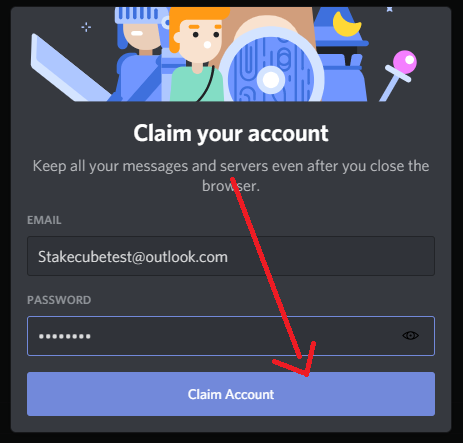Click the EMAIL field label
463x443 pixels.
(44, 220)
